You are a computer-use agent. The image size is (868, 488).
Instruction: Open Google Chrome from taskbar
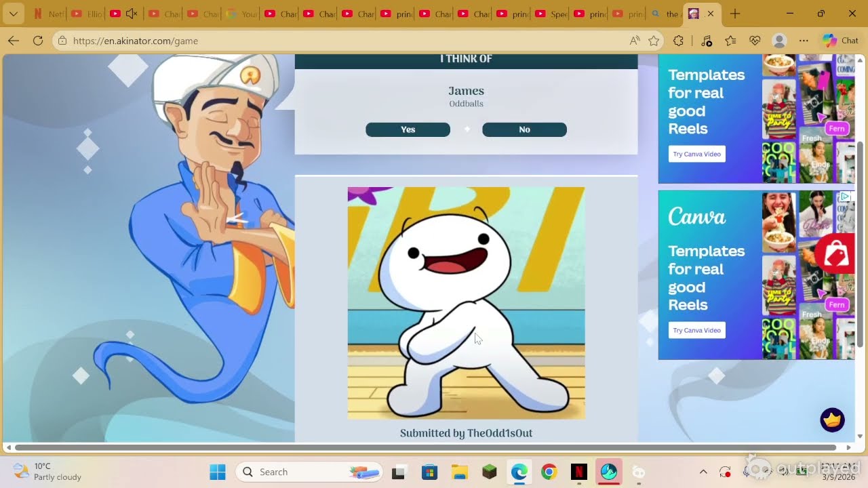pyautogui.click(x=549, y=472)
